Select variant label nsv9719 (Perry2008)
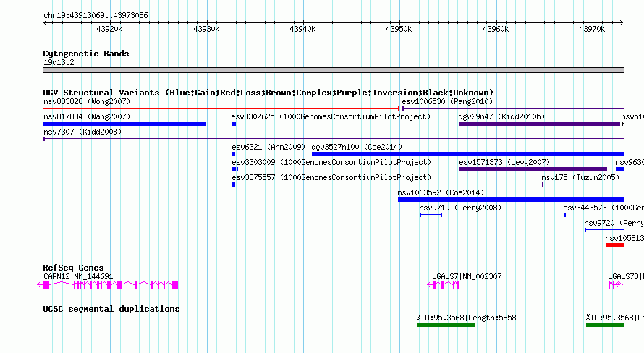Screen dimensions: 644x353 coord(460,208)
